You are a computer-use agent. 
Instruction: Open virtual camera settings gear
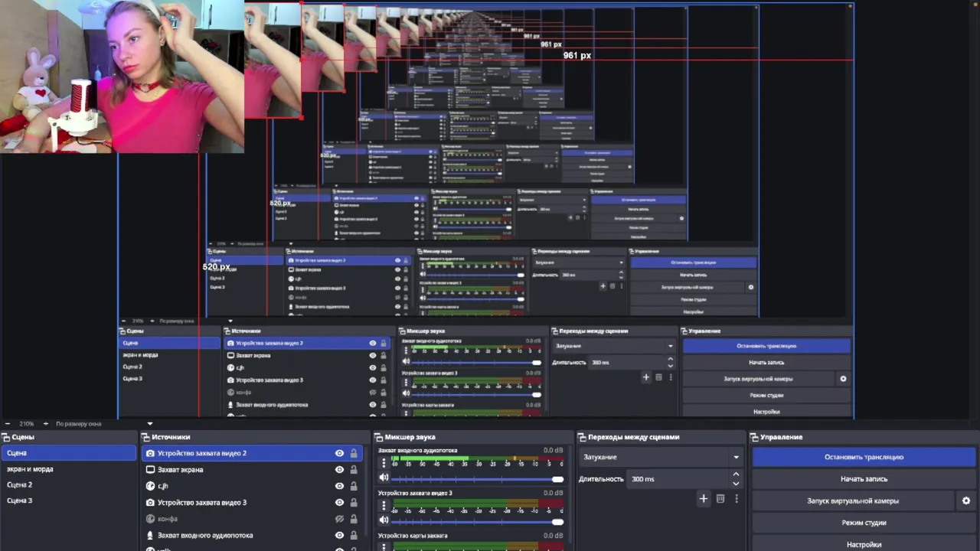coord(966,501)
